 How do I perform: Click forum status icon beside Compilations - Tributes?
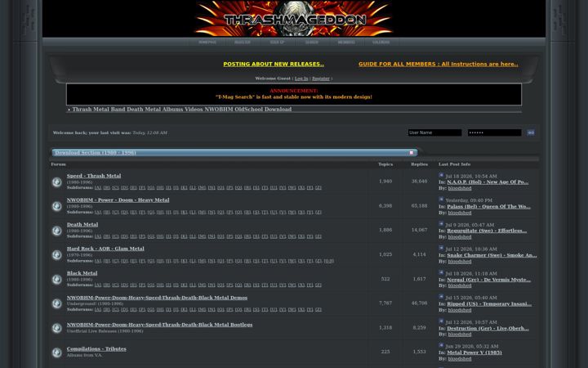57,352
